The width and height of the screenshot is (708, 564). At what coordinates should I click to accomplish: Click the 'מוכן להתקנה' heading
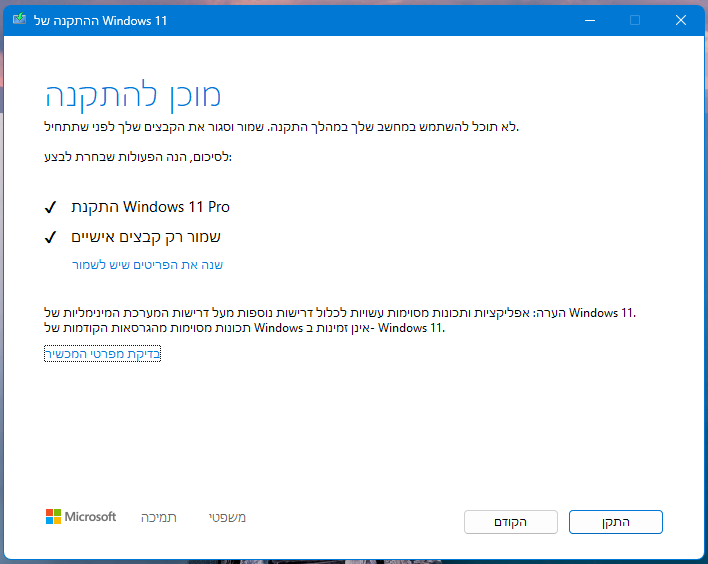pos(133,96)
